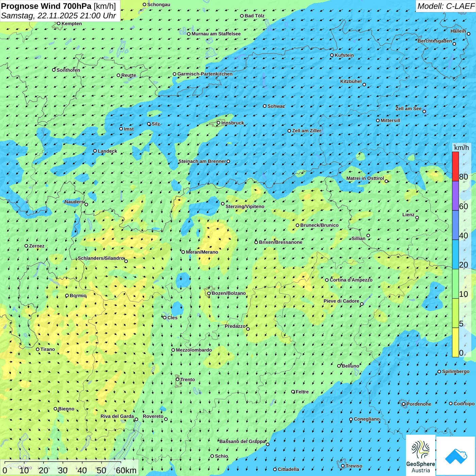Select the Cortina d'Ampezzo marker

click(x=327, y=280)
